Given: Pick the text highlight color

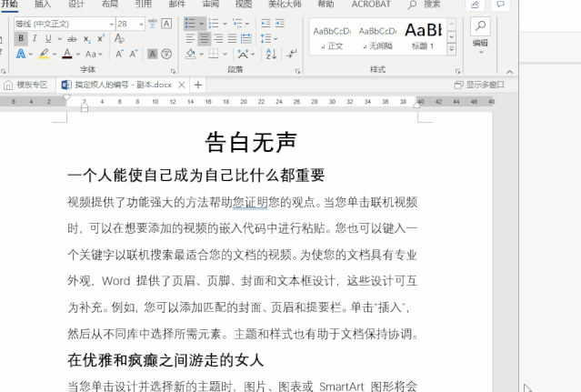Looking at the screenshot, I should tap(44, 55).
